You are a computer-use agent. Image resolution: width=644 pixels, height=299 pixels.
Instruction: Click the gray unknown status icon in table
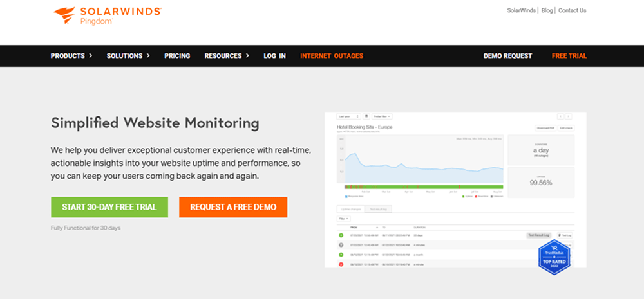coord(340,245)
